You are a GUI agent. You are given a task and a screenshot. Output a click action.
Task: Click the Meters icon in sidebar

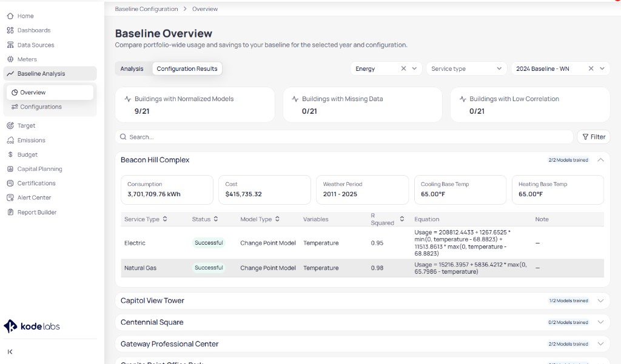tap(10, 59)
